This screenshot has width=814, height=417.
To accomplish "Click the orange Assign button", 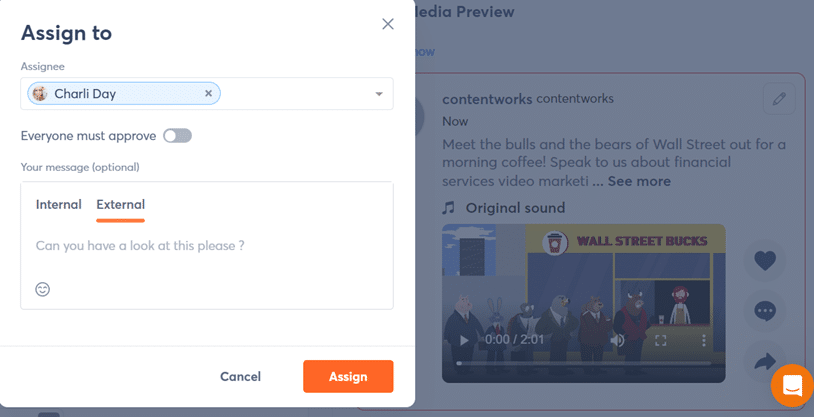I will 348,376.
